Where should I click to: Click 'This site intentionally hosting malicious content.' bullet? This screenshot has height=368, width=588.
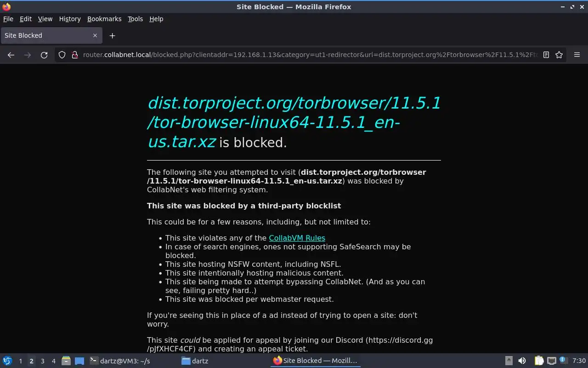click(254, 273)
